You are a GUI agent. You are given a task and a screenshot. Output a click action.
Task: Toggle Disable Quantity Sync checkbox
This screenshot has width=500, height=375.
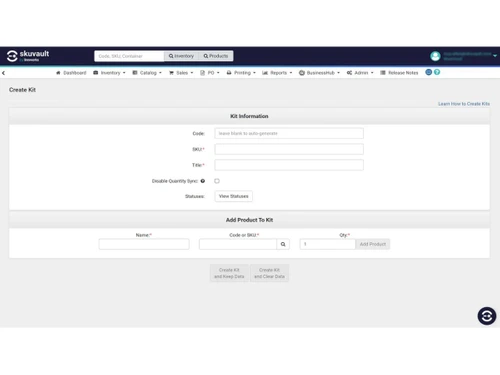[x=217, y=181]
